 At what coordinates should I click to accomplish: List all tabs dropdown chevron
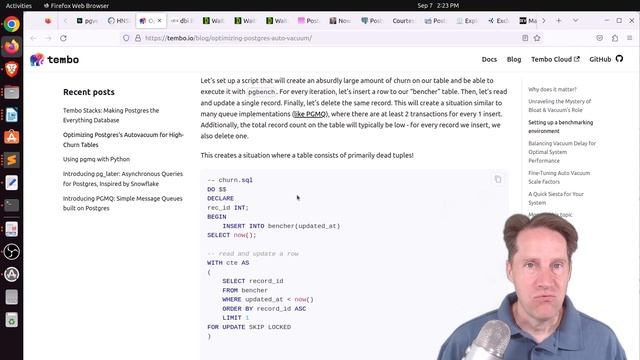coord(576,20)
